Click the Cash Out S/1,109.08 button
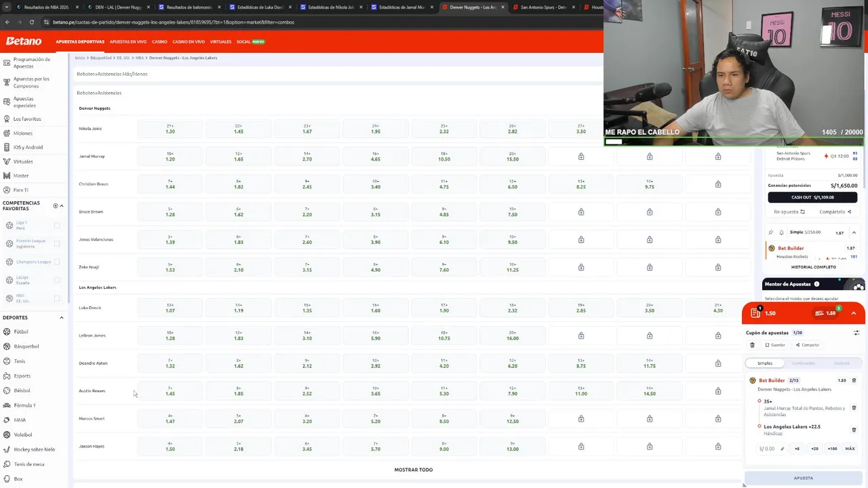 (812, 197)
